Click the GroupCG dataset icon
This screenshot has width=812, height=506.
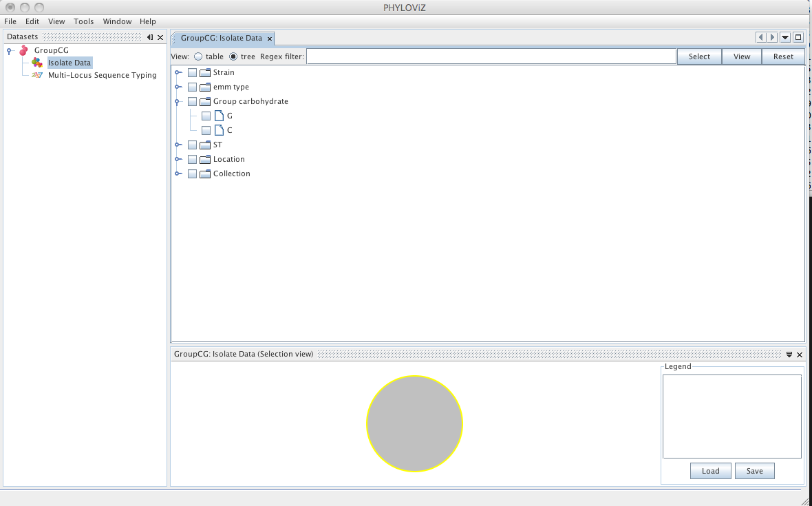pos(23,50)
